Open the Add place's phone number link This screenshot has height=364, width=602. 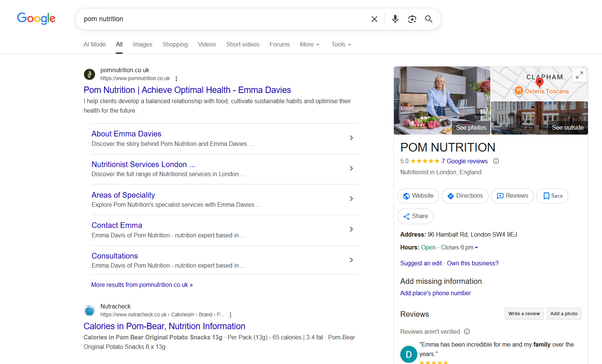pyautogui.click(x=436, y=293)
